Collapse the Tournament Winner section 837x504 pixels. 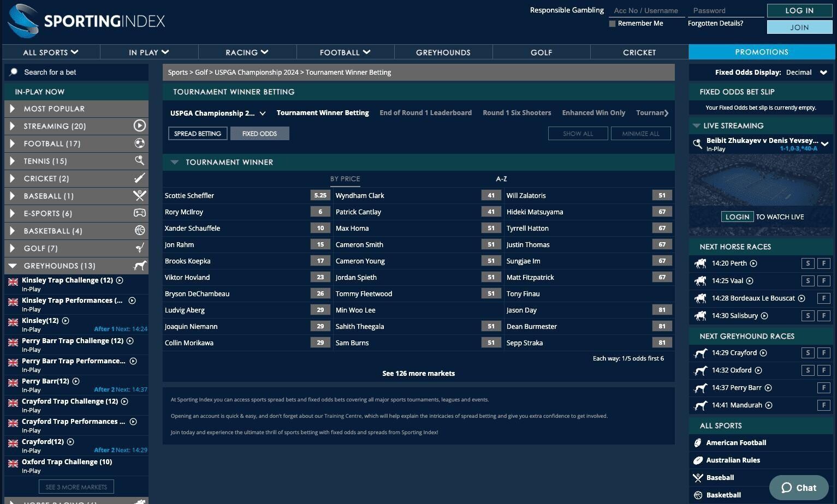click(175, 162)
